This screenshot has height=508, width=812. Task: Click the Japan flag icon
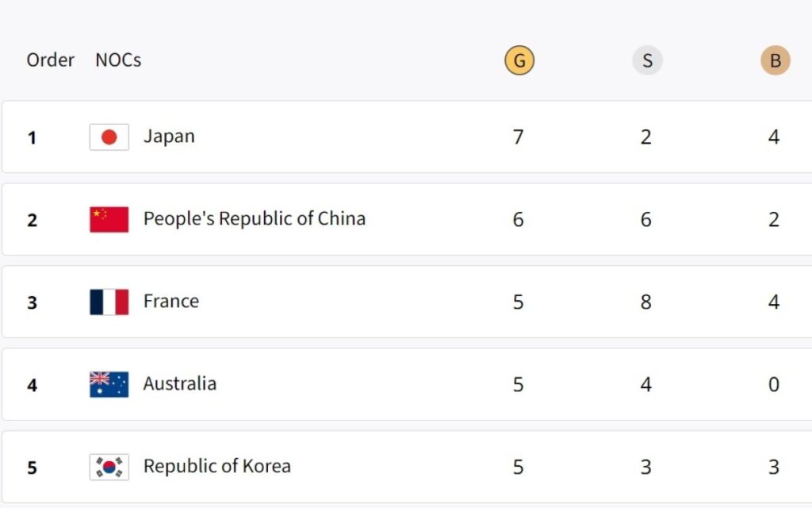tap(109, 137)
